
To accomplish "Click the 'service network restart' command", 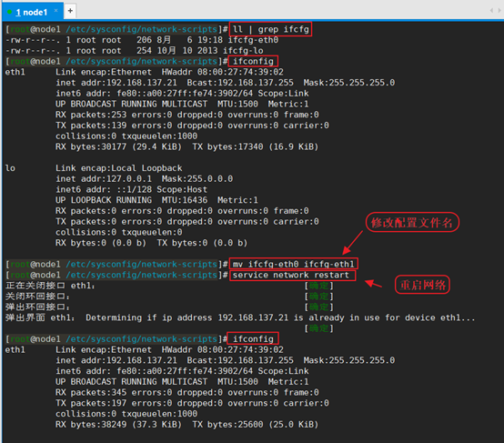I will click(292, 276).
